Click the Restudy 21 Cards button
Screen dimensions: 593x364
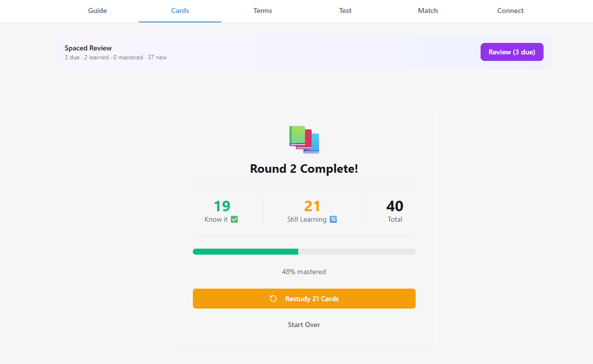point(304,298)
